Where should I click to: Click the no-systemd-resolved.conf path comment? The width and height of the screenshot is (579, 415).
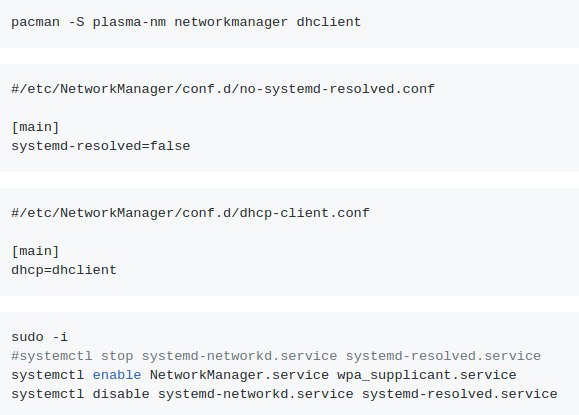pos(223,89)
